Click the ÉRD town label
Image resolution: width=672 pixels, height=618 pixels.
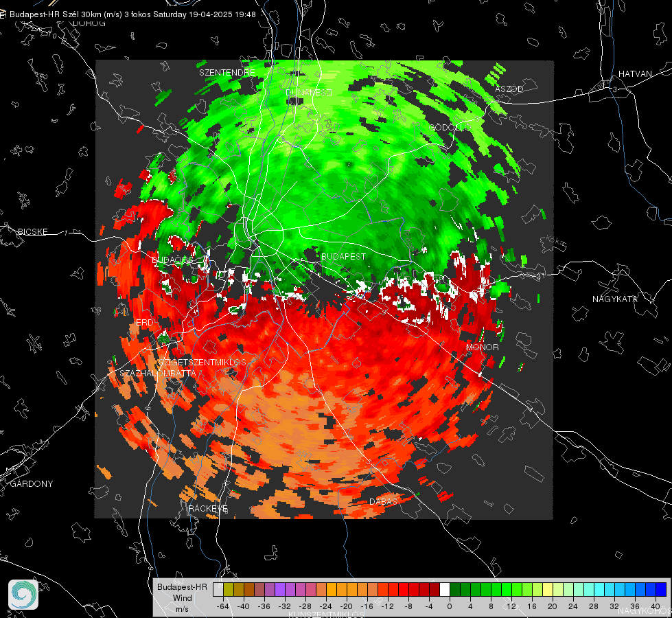tap(144, 323)
